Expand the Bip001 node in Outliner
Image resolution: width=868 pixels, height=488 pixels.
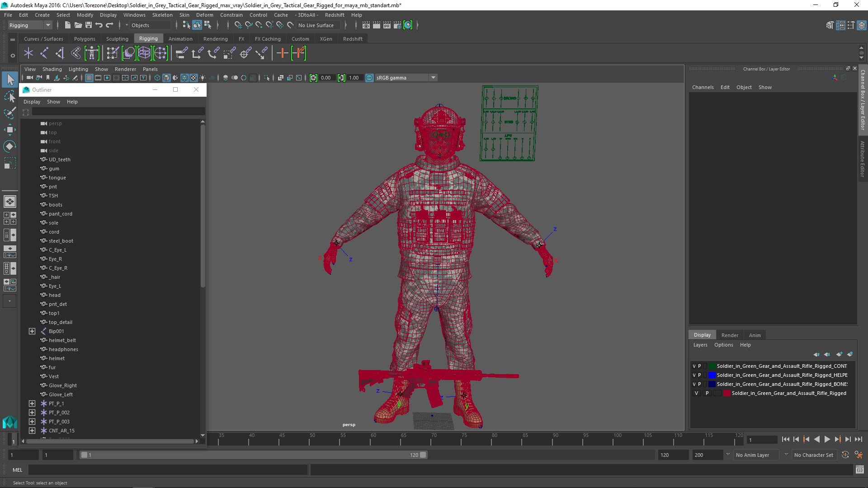click(x=32, y=331)
